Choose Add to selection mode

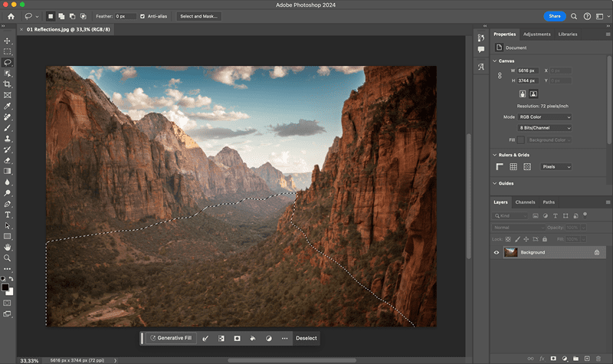pos(61,16)
